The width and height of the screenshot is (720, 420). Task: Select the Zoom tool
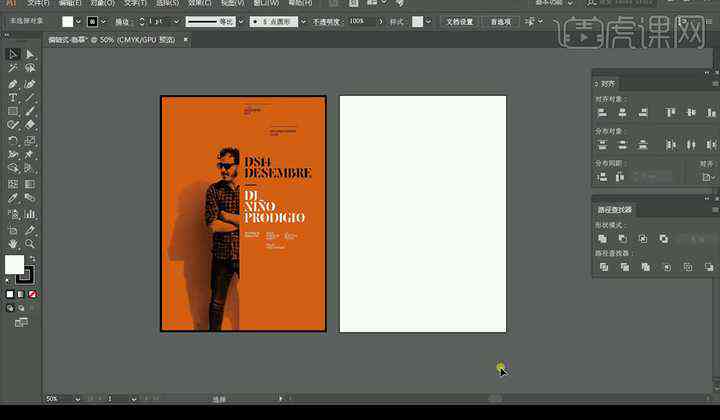[x=30, y=243]
